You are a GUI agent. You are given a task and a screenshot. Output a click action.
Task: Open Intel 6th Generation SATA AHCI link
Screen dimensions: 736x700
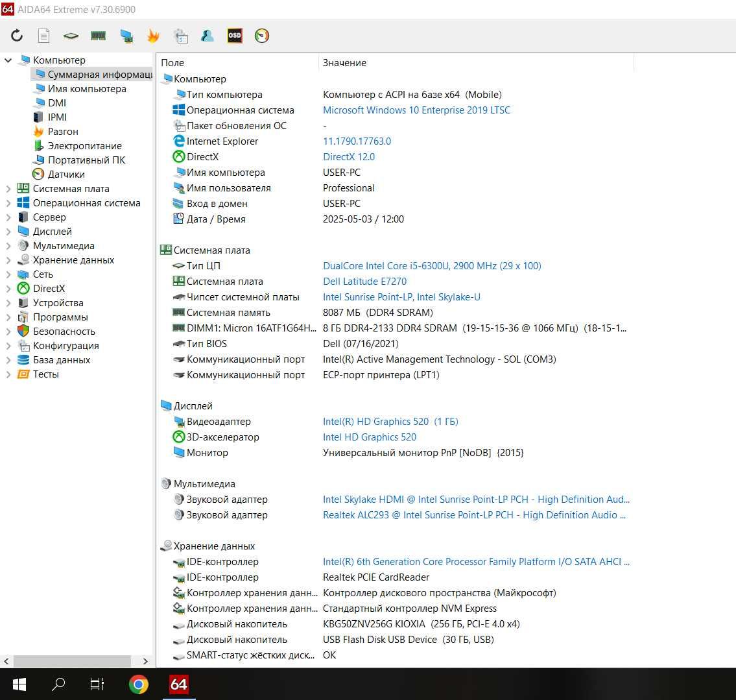click(x=476, y=562)
